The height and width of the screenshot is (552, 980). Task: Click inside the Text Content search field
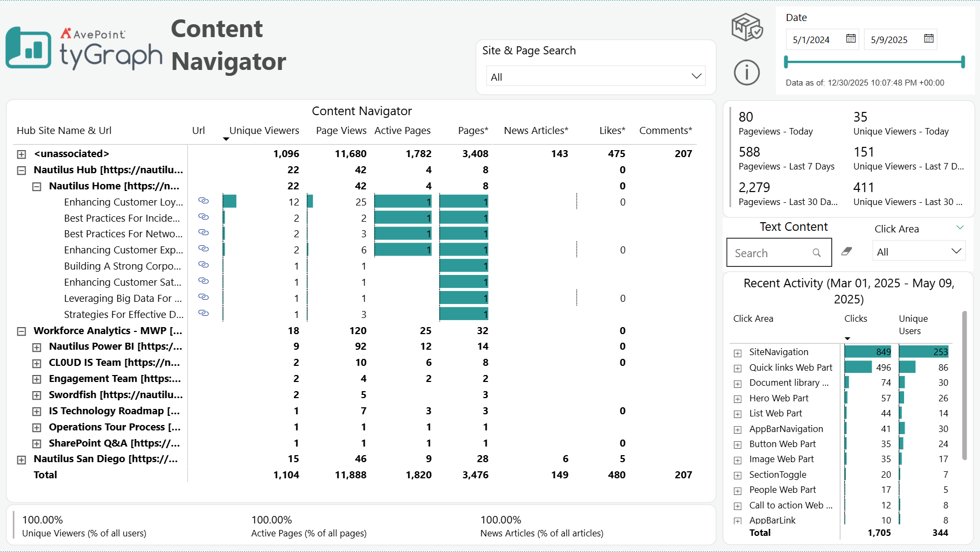[770, 252]
